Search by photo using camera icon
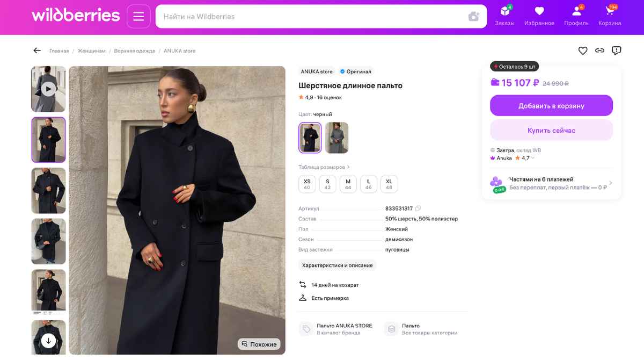 coord(473,17)
